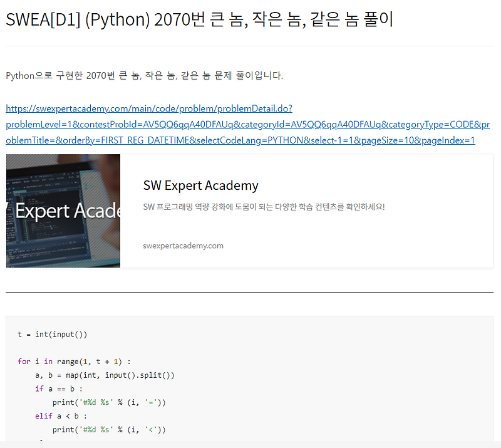Click the second print statement in the code
501x448 pixels.
(110, 429)
